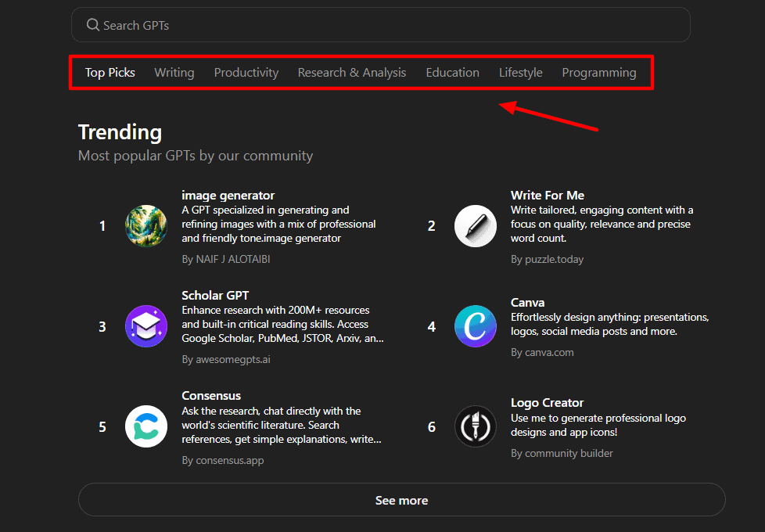Open the Scholar GPT graduation cap icon
Viewport: 765px width, 532px height.
[x=146, y=326]
